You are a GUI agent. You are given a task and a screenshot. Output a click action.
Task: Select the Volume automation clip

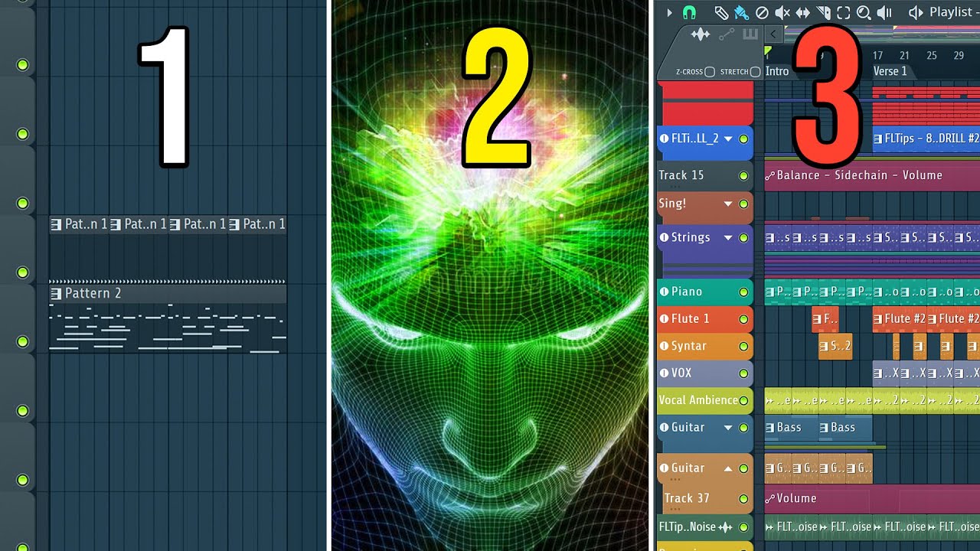point(872,498)
